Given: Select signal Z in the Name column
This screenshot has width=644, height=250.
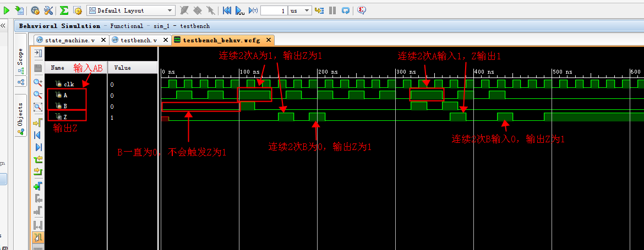Looking at the screenshot, I should (66, 117).
